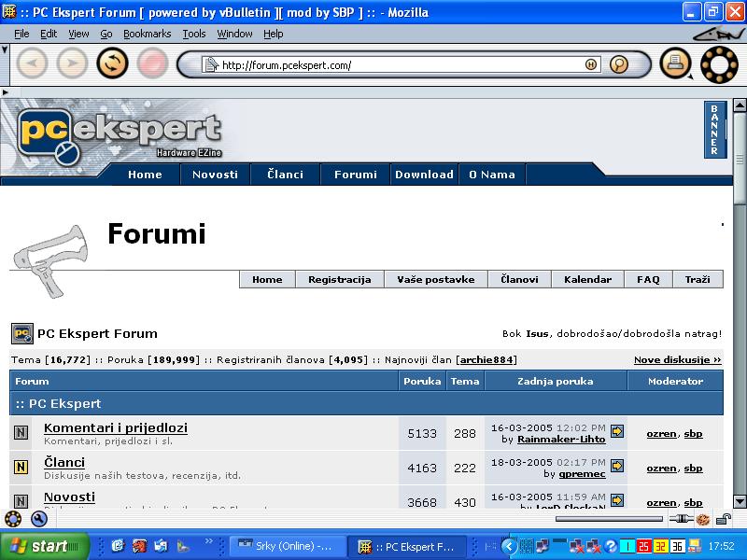Image resolution: width=747 pixels, height=560 pixels.
Task: Print the page using the printer icon
Action: tap(674, 63)
